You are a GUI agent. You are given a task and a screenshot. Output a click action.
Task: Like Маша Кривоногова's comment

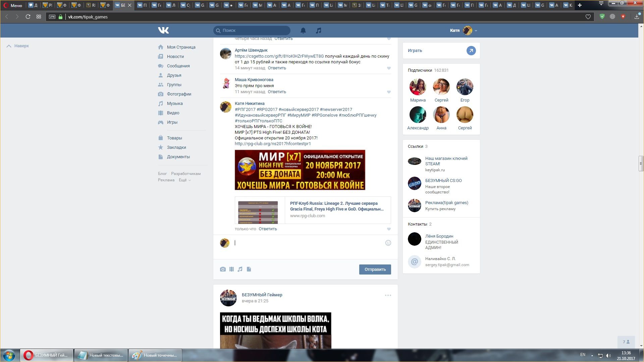[389, 92]
